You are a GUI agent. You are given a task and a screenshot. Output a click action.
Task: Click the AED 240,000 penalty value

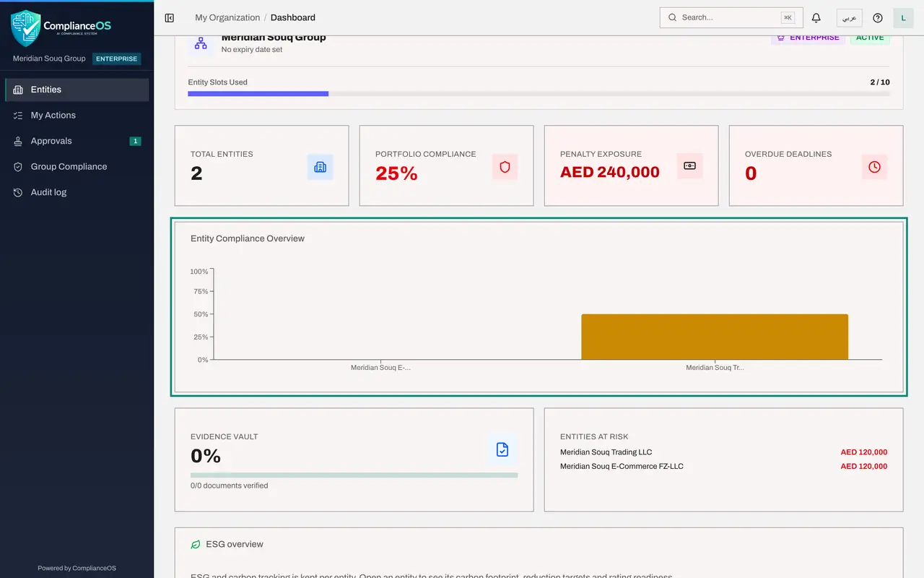click(610, 172)
